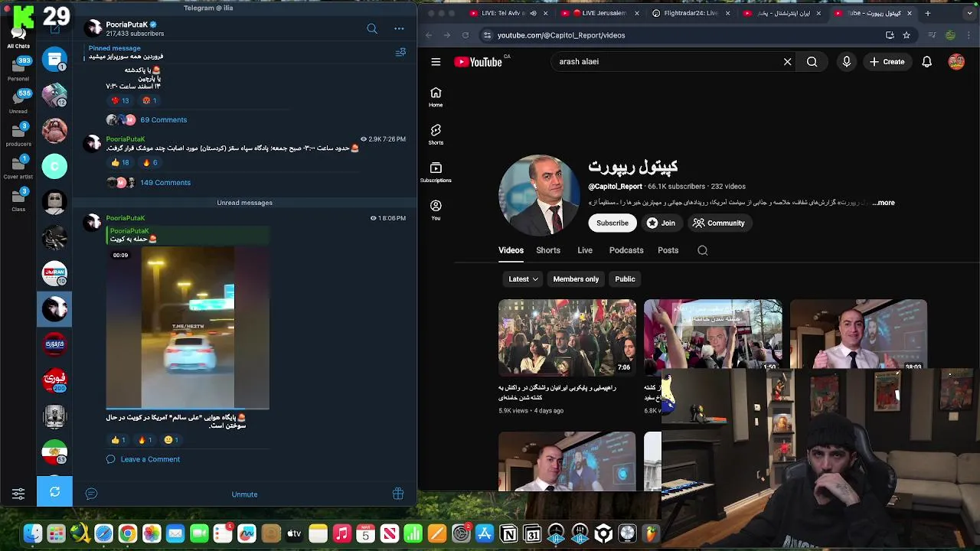The height and width of the screenshot is (551, 980).
Task: Open the Cover artist folder in Telegram
Action: 18,166
